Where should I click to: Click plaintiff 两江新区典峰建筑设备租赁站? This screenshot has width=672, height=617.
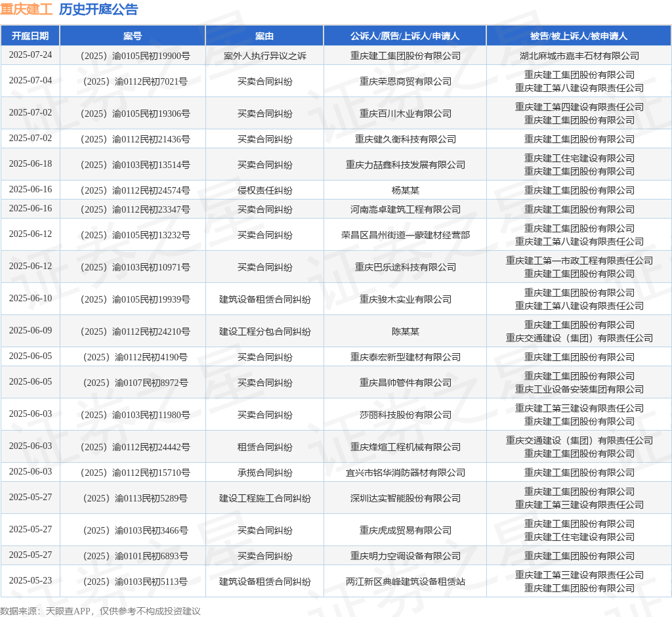point(406,582)
